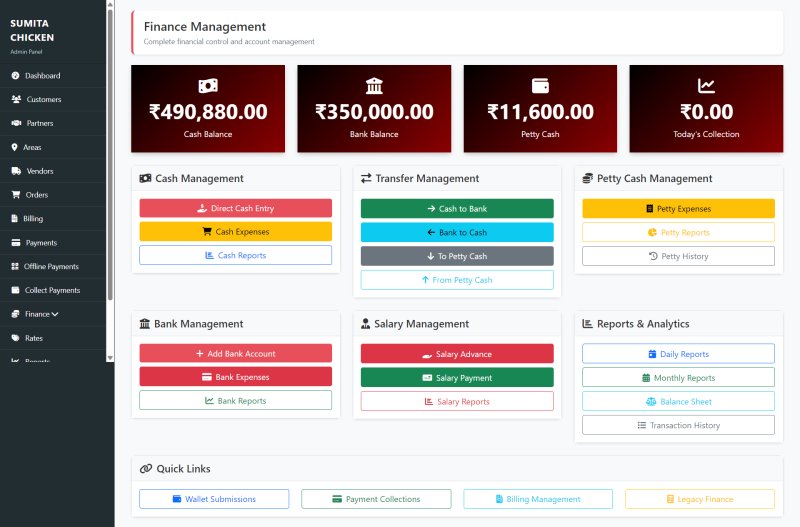The height and width of the screenshot is (527, 800).
Task: Click the wallet icon on Petty Cash card
Action: click(541, 85)
